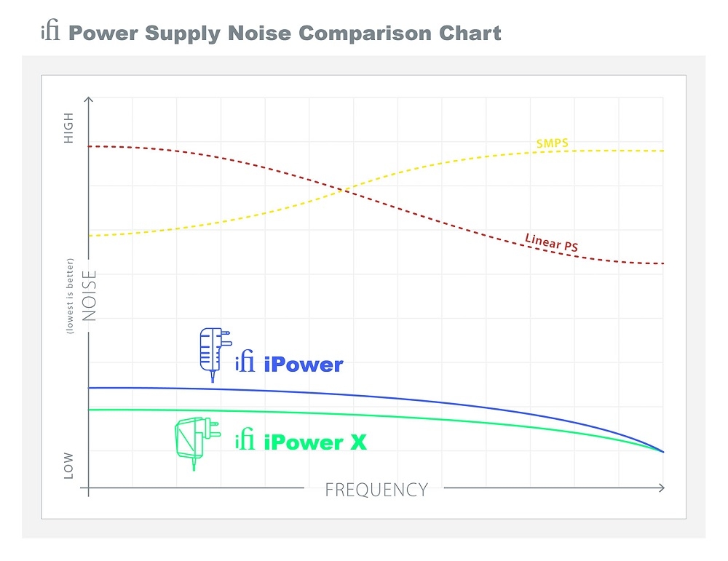Viewport: 728px width, 561px height.
Task: Click the grey iFi logo in the title
Action: [50, 33]
